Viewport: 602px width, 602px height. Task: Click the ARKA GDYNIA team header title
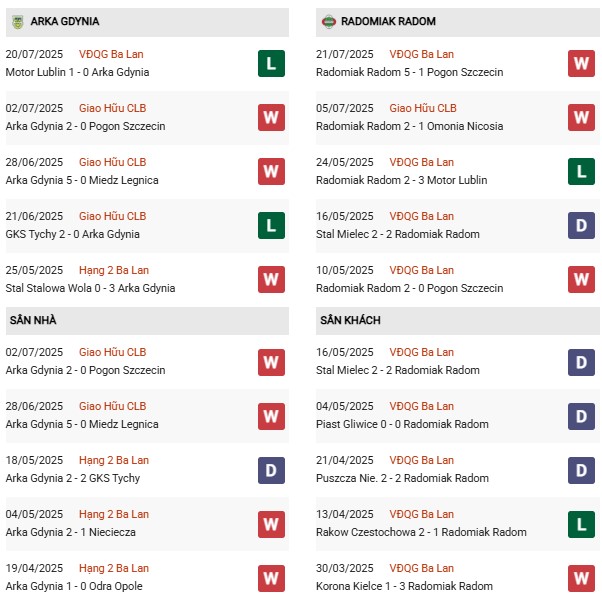point(65,21)
